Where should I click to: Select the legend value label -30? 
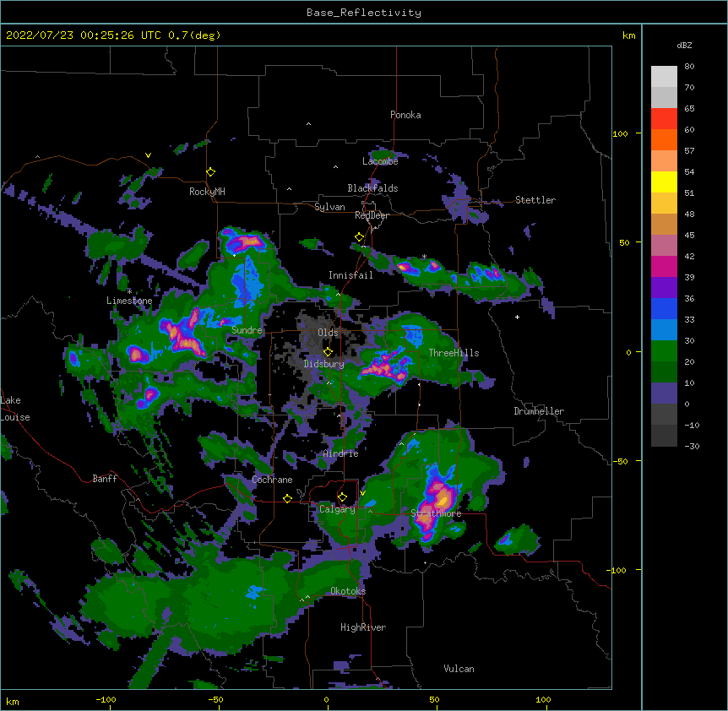(x=692, y=446)
